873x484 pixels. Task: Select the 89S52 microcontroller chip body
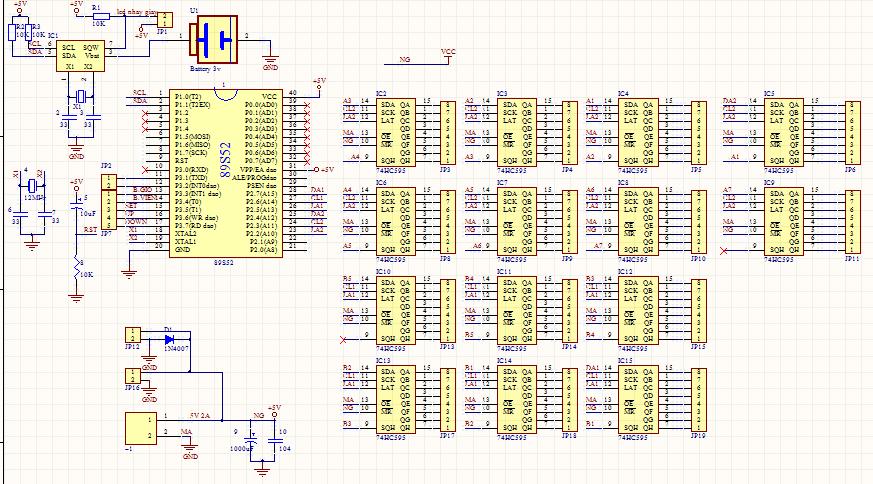click(x=225, y=173)
